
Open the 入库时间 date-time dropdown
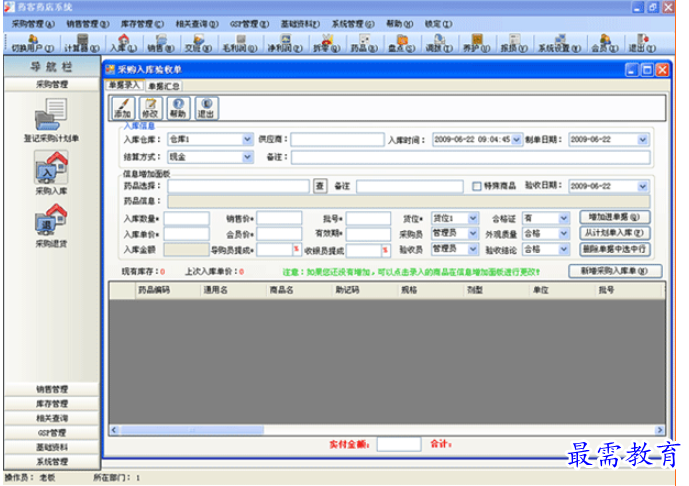pyautogui.click(x=517, y=140)
